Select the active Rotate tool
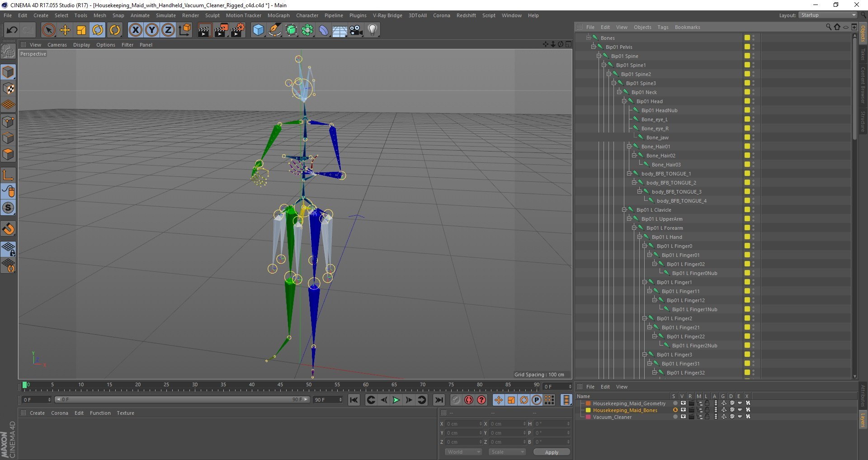Viewport: 868px width, 460px height. tap(98, 30)
